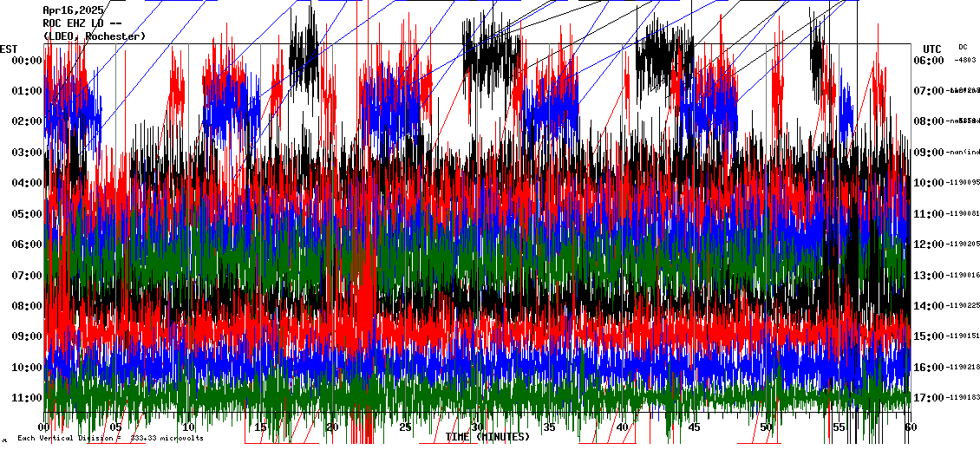Click the UTC axis header

pos(931,49)
